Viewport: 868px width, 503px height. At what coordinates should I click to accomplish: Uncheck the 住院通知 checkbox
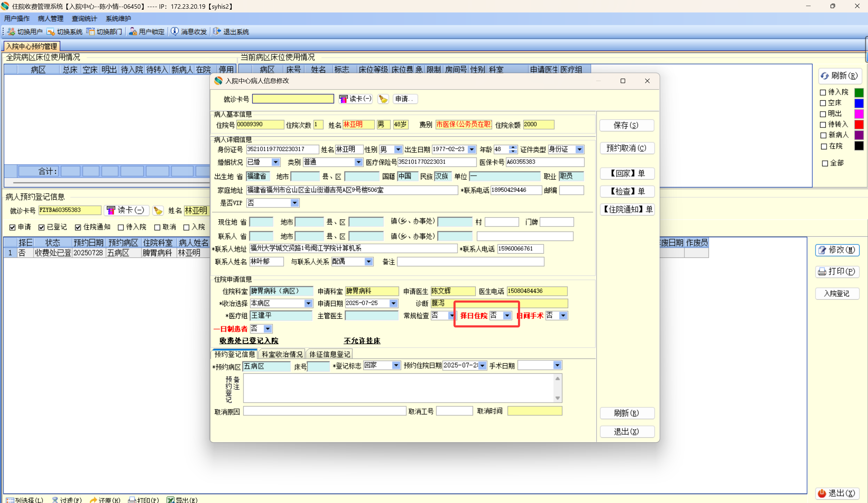[78, 228]
